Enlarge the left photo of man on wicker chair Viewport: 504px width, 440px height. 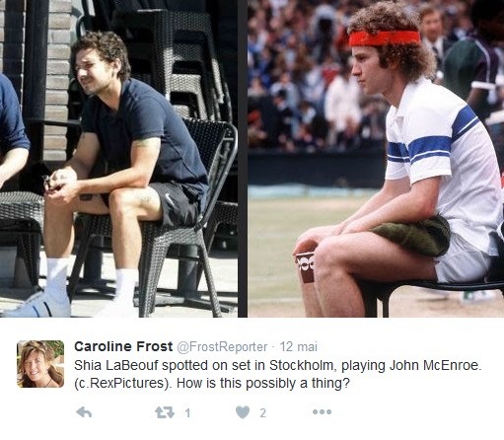[x=118, y=159]
